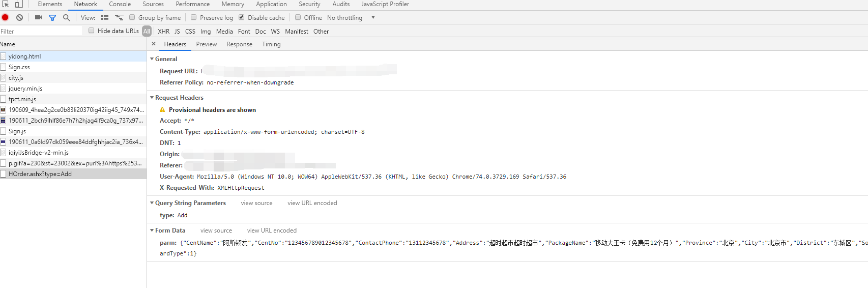Click the file icon of yidong.html
The image size is (868, 288).
pos(3,56)
